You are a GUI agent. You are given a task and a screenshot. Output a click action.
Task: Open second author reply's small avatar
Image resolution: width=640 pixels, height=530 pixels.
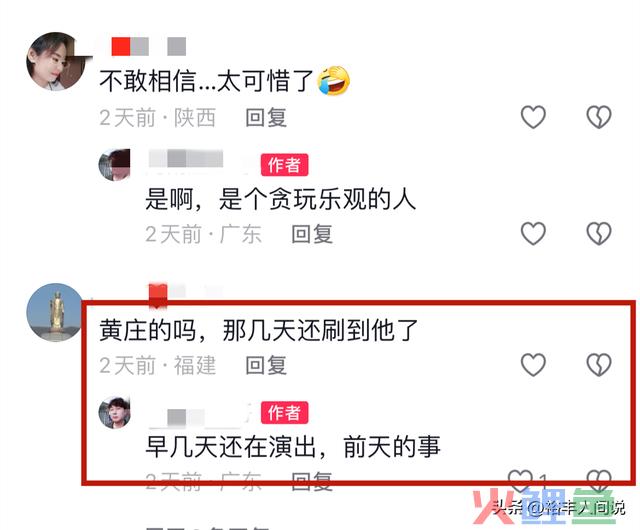click(x=115, y=412)
